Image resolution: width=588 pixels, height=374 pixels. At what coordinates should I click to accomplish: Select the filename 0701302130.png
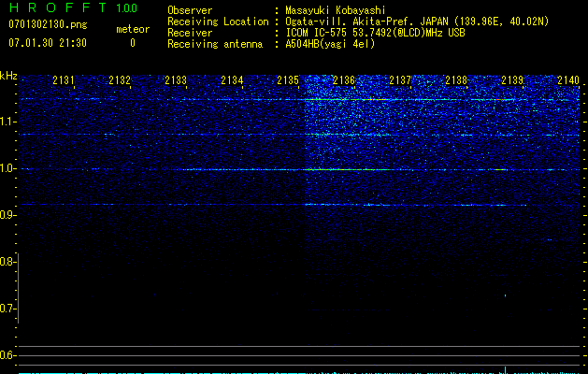pos(48,24)
